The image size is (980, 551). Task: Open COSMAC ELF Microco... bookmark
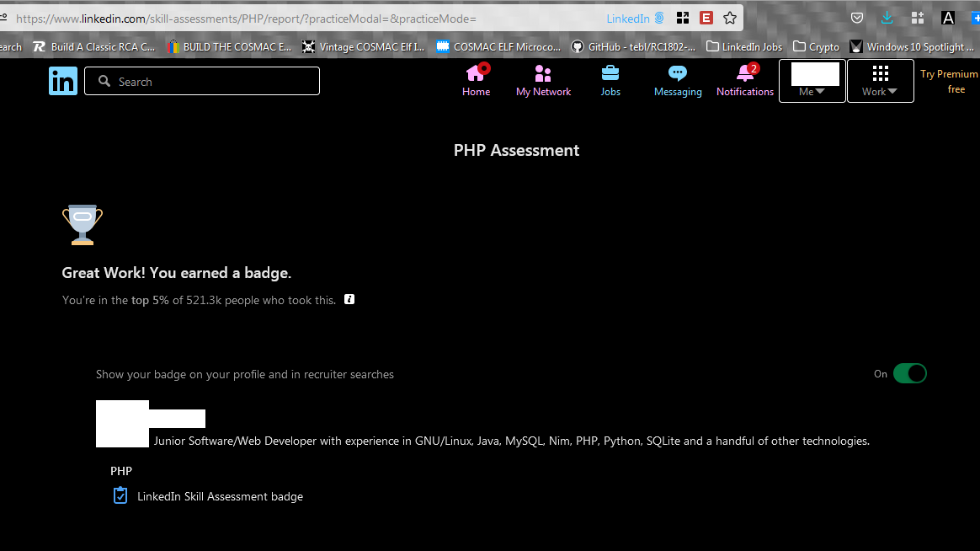tap(498, 47)
